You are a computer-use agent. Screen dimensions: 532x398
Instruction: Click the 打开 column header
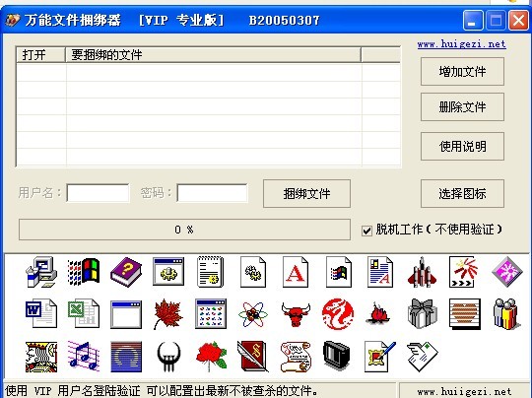coord(40,54)
